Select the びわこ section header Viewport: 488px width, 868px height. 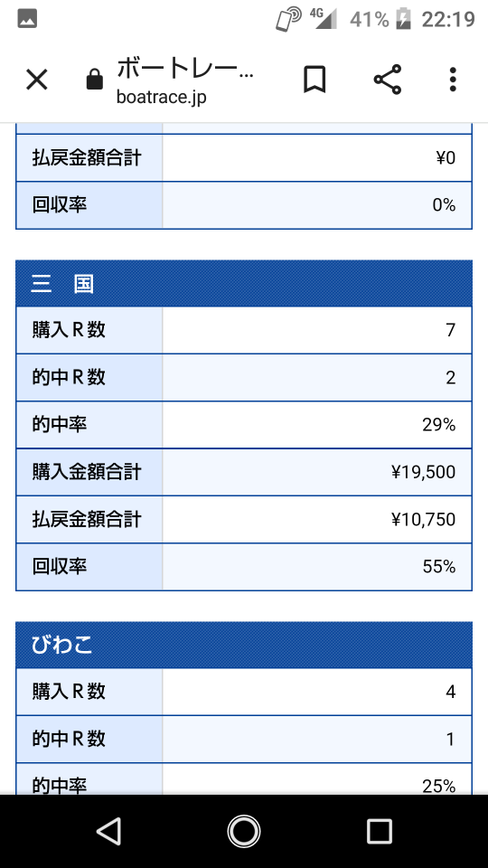click(x=243, y=645)
